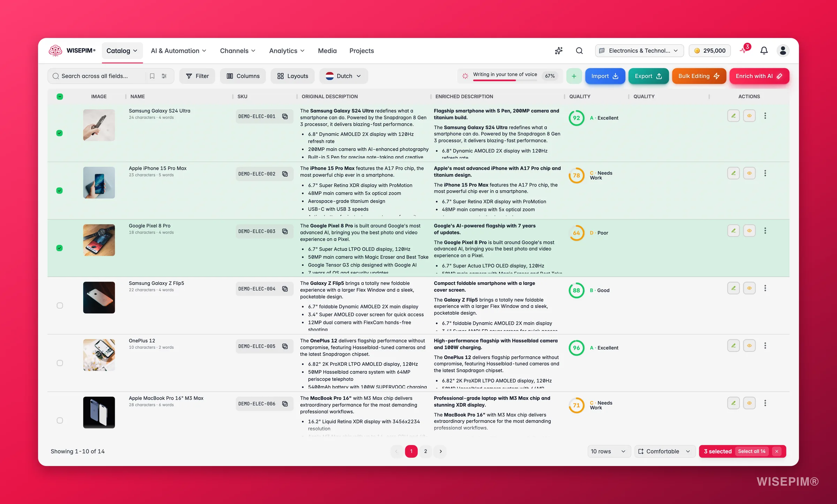The width and height of the screenshot is (837, 504).
Task: Go to page 2
Action: tap(425, 451)
